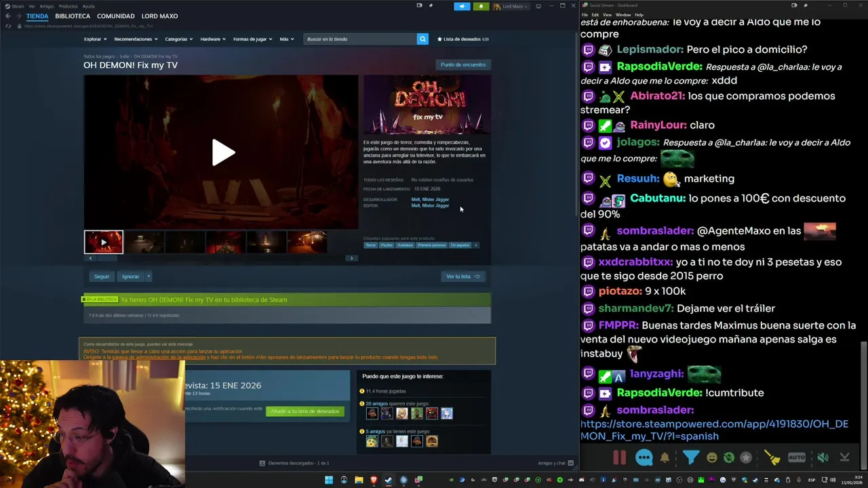Click the Punto de encuentro button
868x488 pixels.
463,64
